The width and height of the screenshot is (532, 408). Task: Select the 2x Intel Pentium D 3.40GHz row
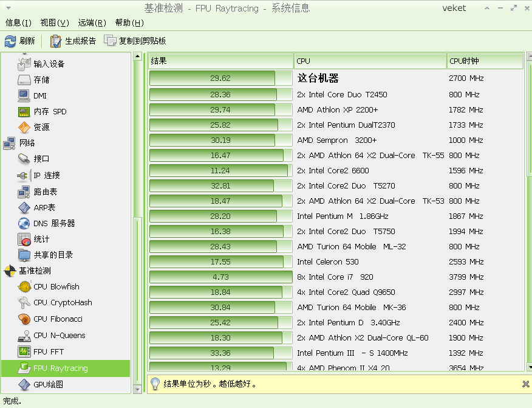[x=336, y=323]
